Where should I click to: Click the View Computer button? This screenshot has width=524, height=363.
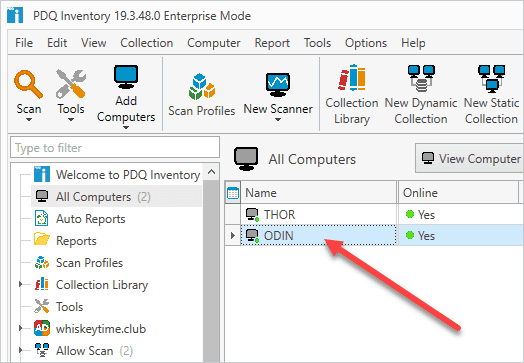pos(469,158)
